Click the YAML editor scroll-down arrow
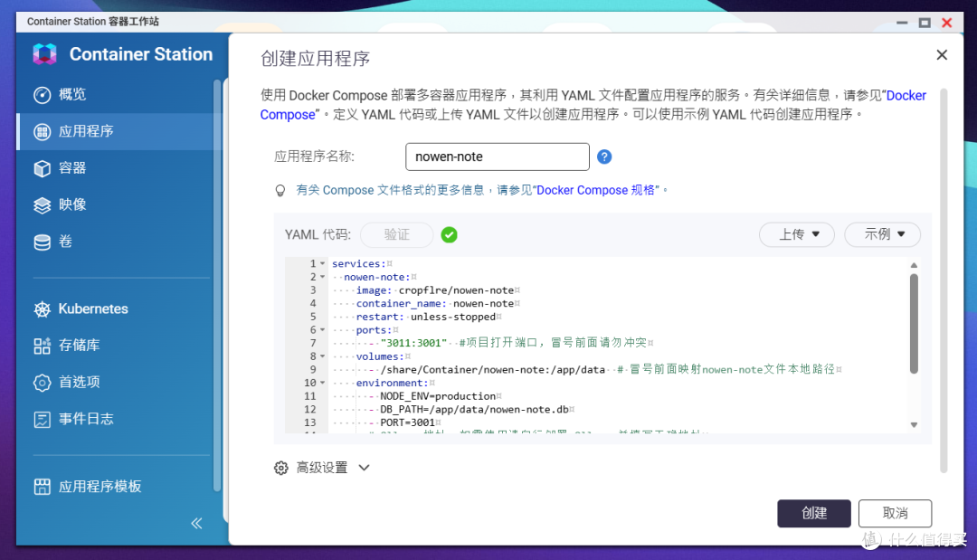Viewport: 977px width, 560px height. click(x=914, y=425)
